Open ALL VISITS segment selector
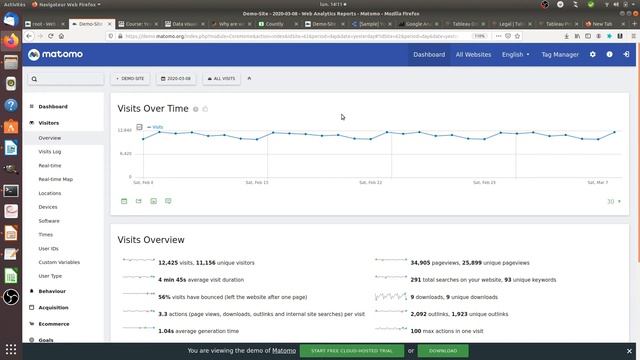Viewport: 640px width, 360px height. coord(222,78)
